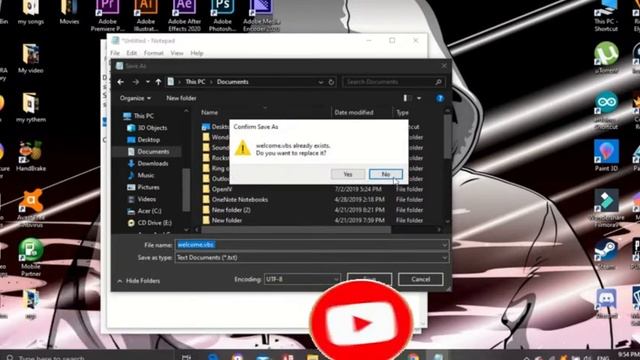Open Organize dropdown menu

click(x=135, y=98)
